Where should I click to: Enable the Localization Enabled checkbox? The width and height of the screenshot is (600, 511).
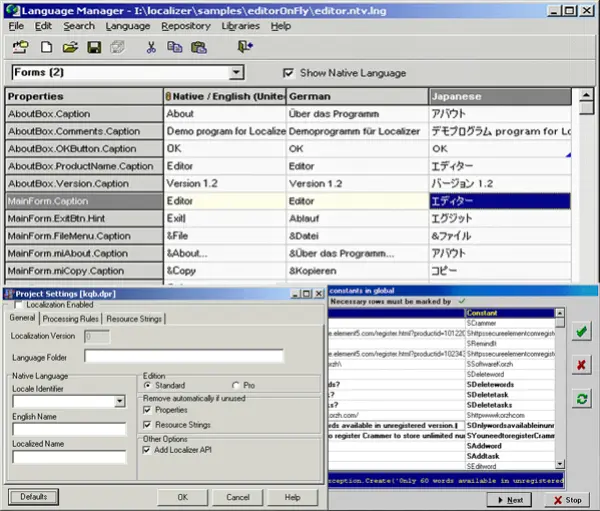click(x=18, y=303)
